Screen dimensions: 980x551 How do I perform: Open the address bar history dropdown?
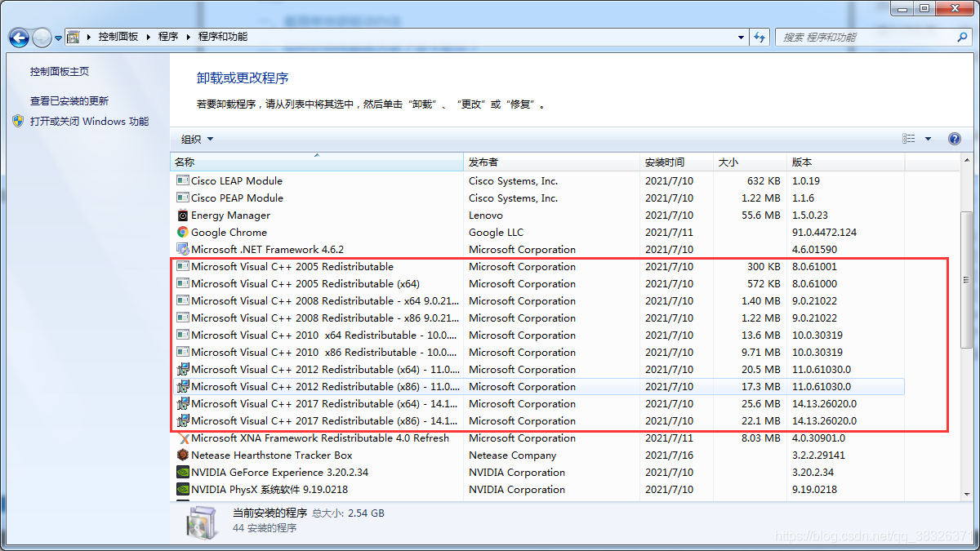click(741, 37)
